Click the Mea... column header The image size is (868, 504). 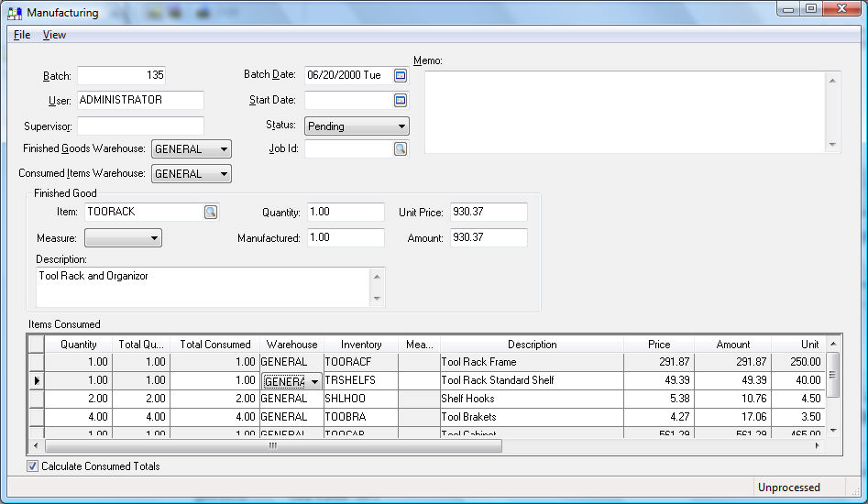click(x=419, y=345)
